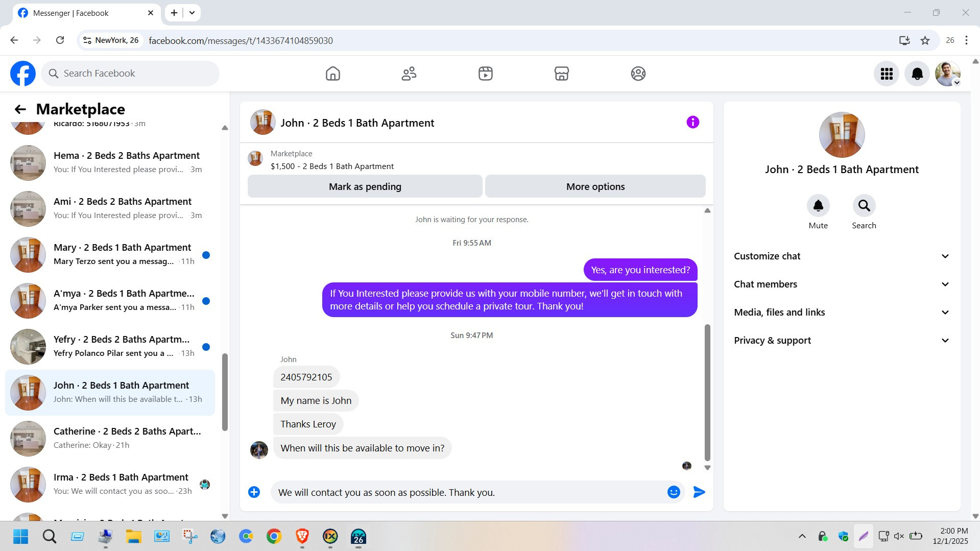Screen dimensions: 980x551
Task: Focus the message composer text box
Action: (x=469, y=492)
